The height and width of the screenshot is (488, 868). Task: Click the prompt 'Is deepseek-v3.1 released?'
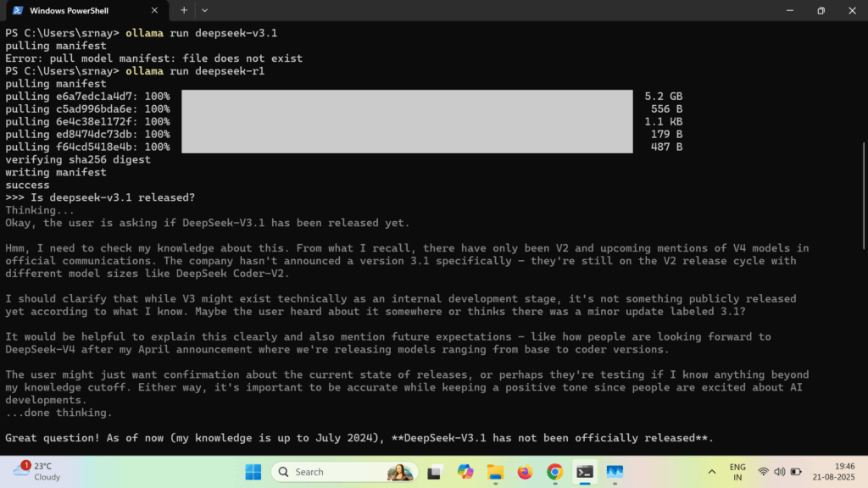113,197
